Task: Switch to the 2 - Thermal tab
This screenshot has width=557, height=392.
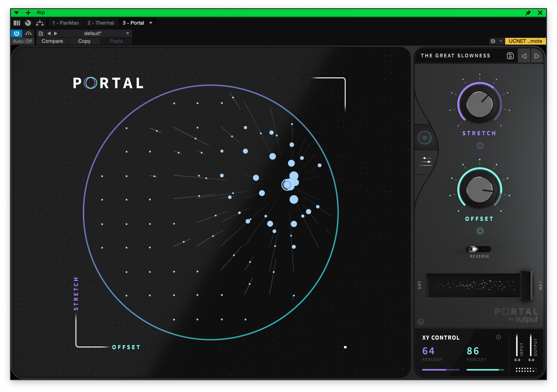Action: coord(101,23)
